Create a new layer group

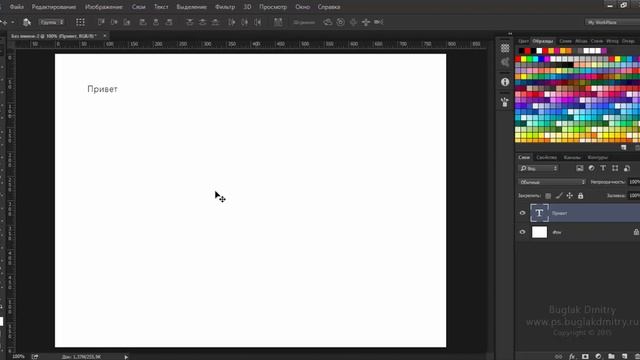coord(611,356)
